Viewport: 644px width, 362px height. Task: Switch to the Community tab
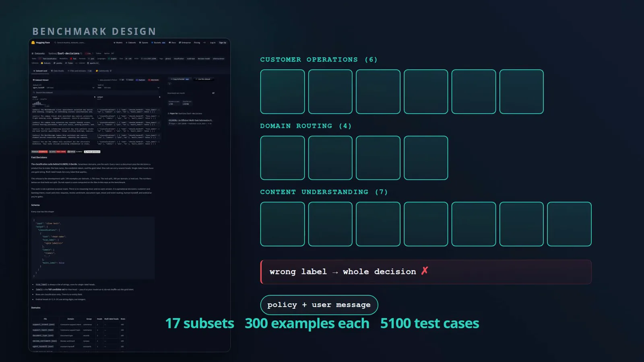(103, 71)
